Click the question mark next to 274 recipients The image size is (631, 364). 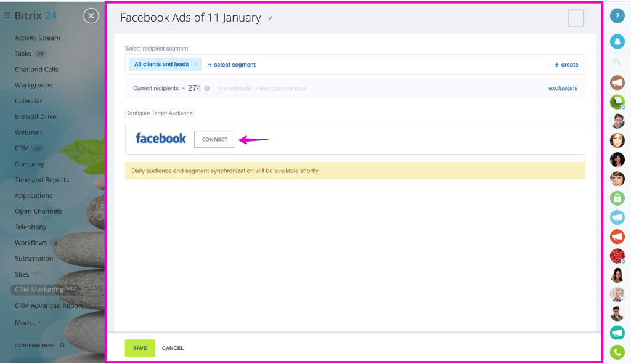tap(207, 88)
